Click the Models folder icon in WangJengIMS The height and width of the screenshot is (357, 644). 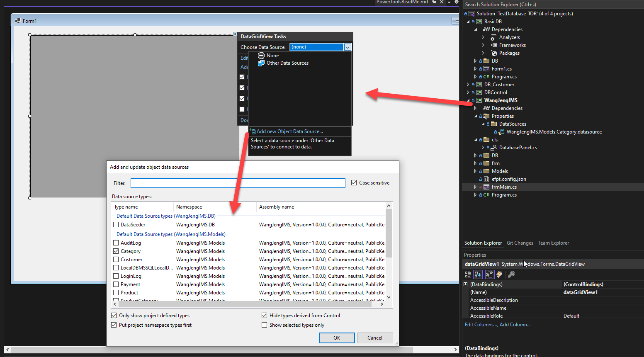[486, 171]
